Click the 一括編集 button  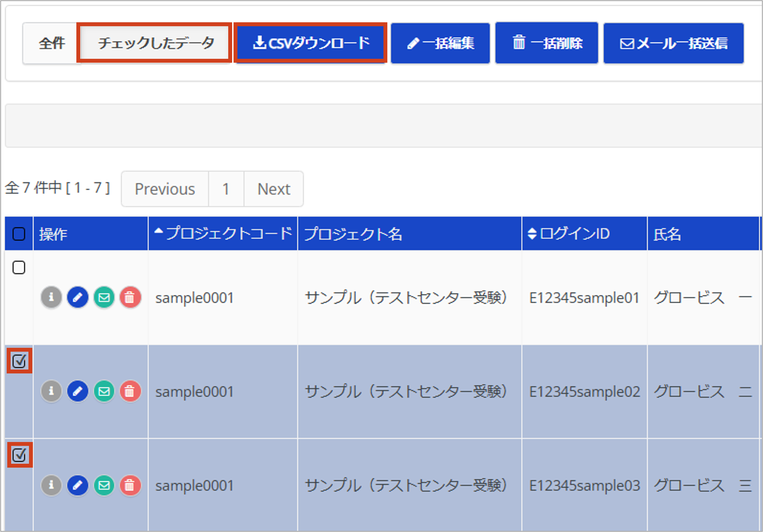click(x=440, y=43)
